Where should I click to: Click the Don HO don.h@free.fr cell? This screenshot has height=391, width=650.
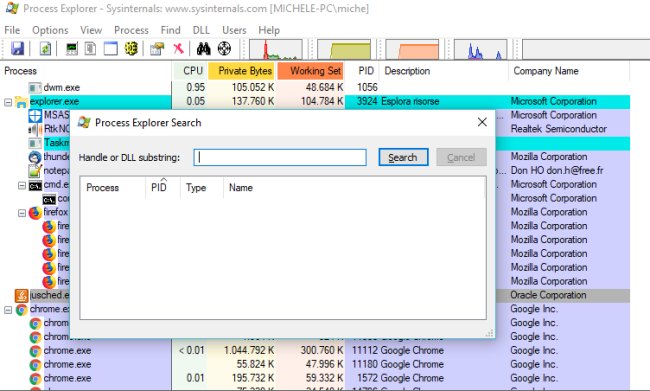[557, 170]
